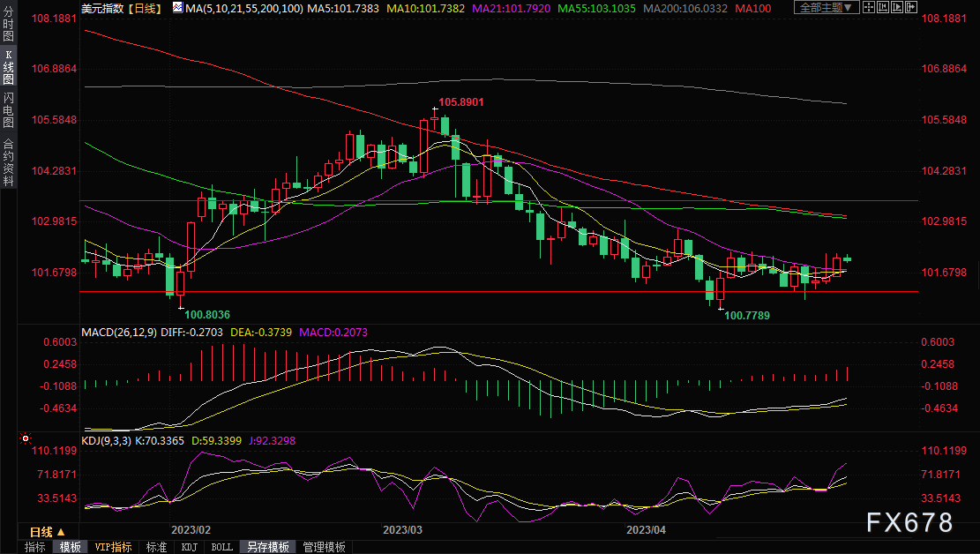Apply the KDJ template
The width and height of the screenshot is (980, 554).
[x=190, y=547]
